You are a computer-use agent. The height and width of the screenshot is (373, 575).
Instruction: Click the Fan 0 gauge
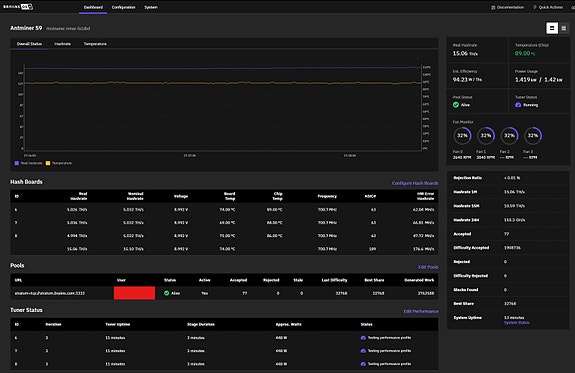click(x=462, y=136)
